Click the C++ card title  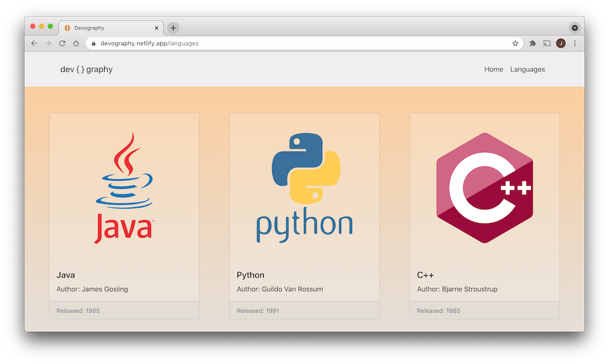coord(425,275)
